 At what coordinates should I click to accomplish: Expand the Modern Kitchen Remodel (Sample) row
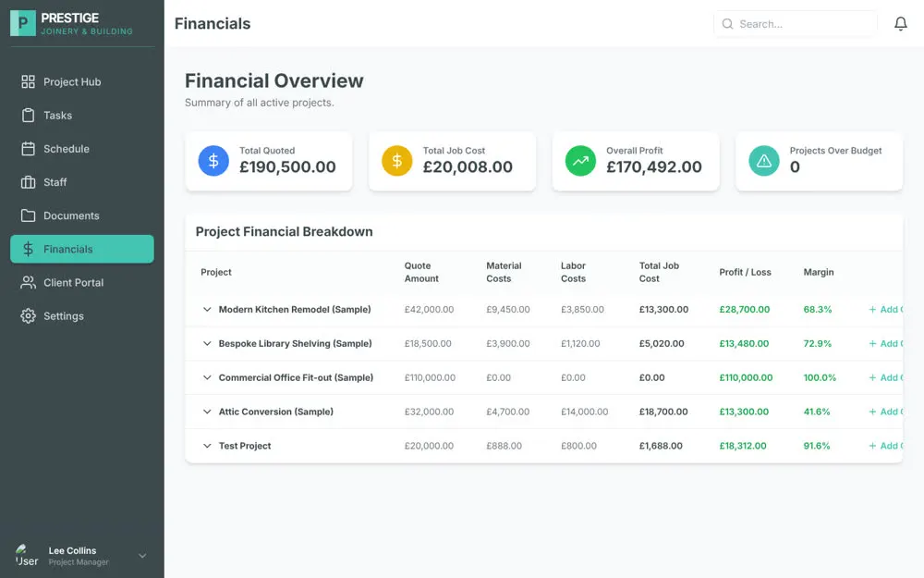pyautogui.click(x=207, y=309)
